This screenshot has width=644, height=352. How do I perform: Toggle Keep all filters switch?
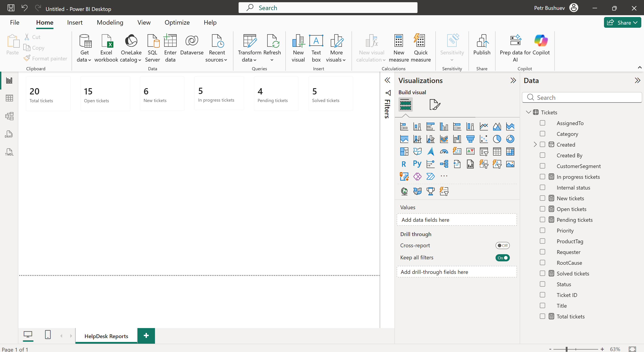[502, 258]
